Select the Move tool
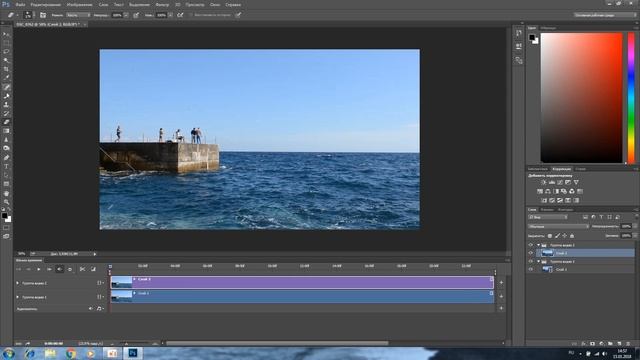Image resolution: width=640 pixels, height=360 pixels. click(x=6, y=34)
